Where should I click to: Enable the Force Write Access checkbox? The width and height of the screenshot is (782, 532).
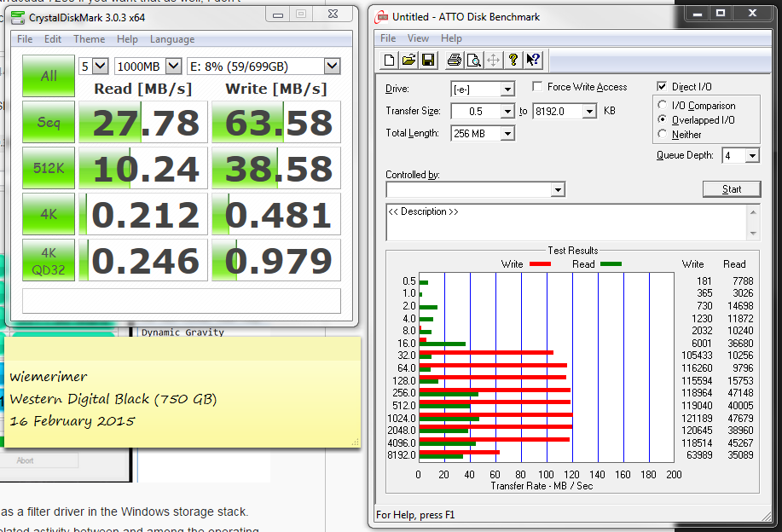[x=537, y=87]
